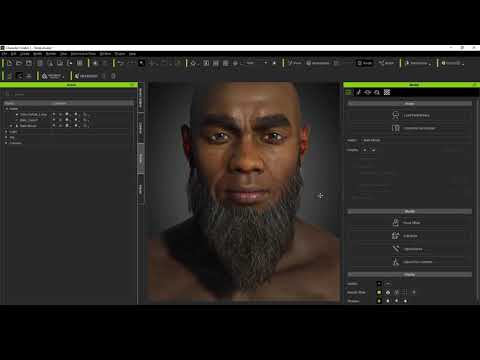The image size is (480, 360).
Task: Open the Edit menu
Action: [14, 54]
